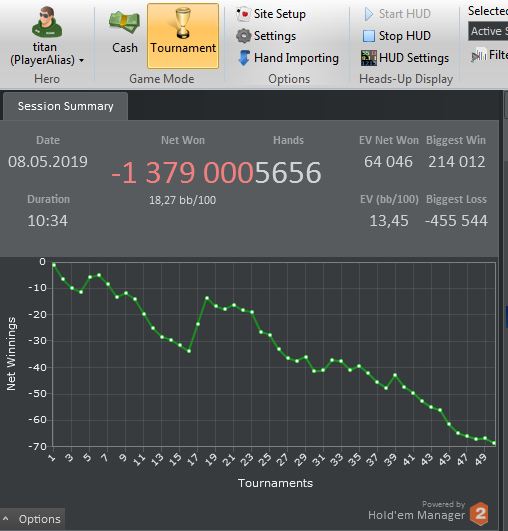This screenshot has height=531, width=508.
Task: Click the titan hero avatar icon
Action: point(47,22)
